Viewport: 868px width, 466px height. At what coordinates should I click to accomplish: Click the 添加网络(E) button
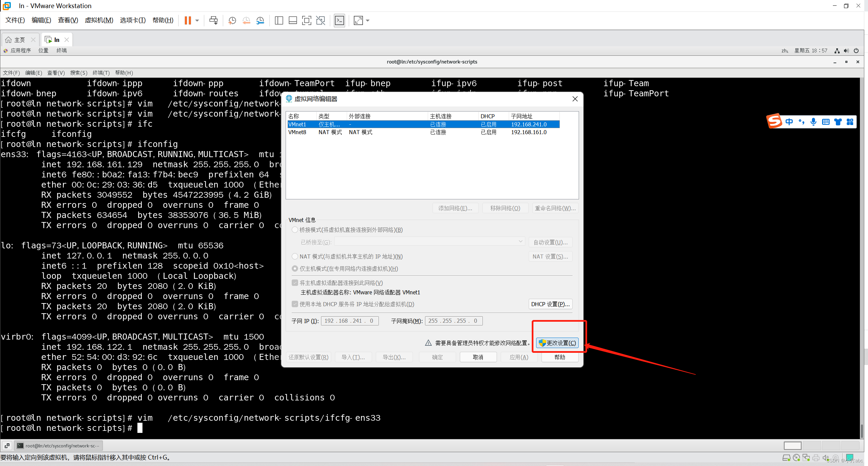point(455,208)
